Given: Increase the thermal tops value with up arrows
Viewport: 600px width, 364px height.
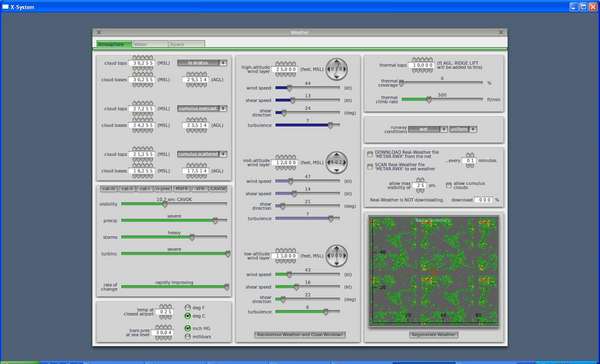Looking at the screenshot, I should tap(422, 60).
